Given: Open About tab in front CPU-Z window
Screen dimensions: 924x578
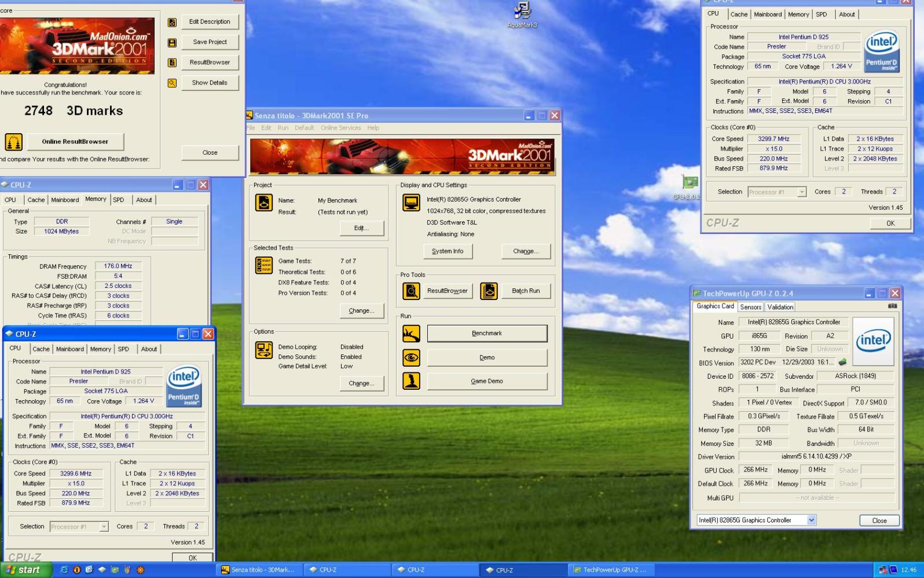Looking at the screenshot, I should (x=149, y=349).
